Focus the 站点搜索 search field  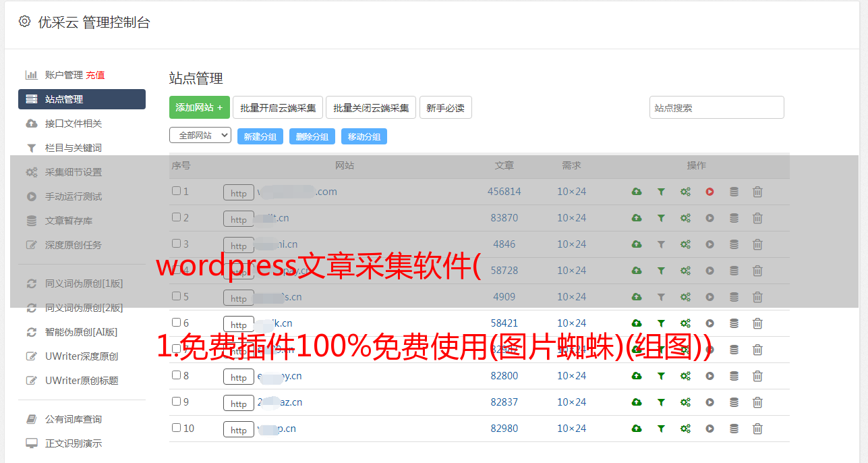(717, 107)
